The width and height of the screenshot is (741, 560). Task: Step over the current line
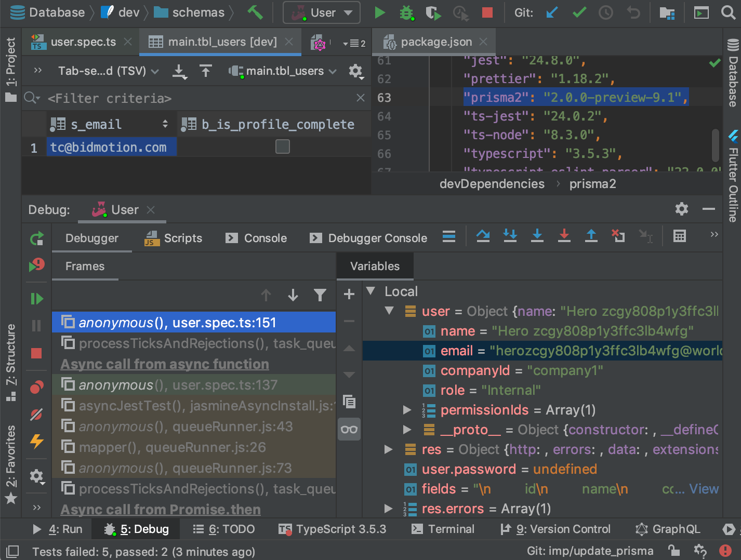click(483, 236)
